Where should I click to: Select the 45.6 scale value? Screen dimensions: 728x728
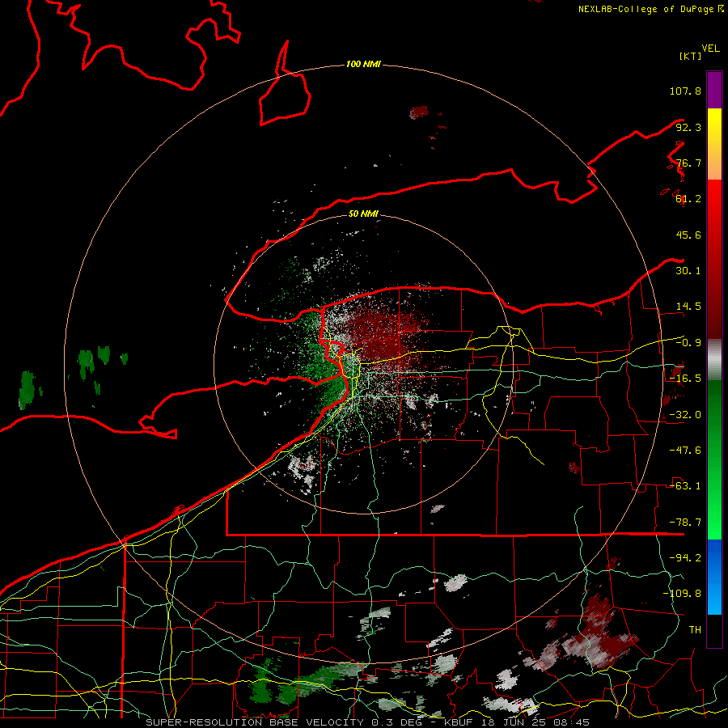point(688,235)
